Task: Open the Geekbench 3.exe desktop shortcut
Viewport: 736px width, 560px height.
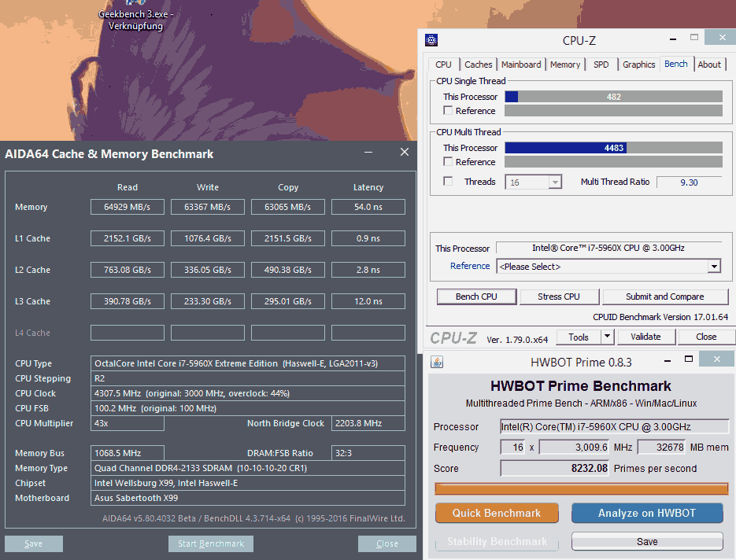Action: click(x=135, y=17)
